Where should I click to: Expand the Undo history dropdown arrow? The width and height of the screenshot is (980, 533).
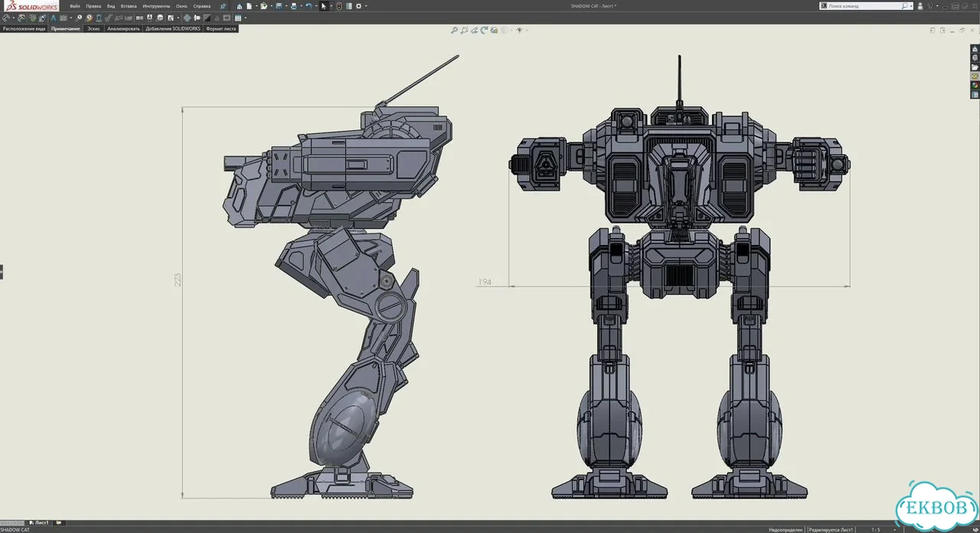click(x=315, y=6)
